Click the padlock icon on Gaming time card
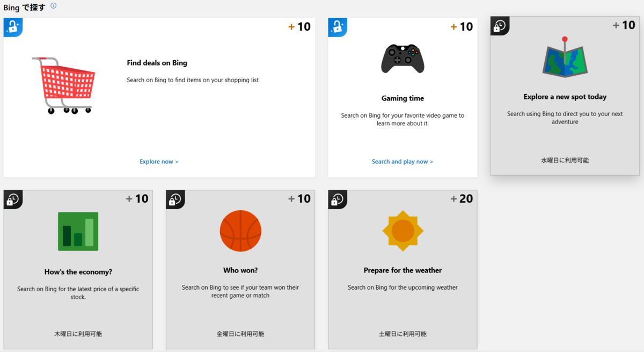 coord(336,27)
